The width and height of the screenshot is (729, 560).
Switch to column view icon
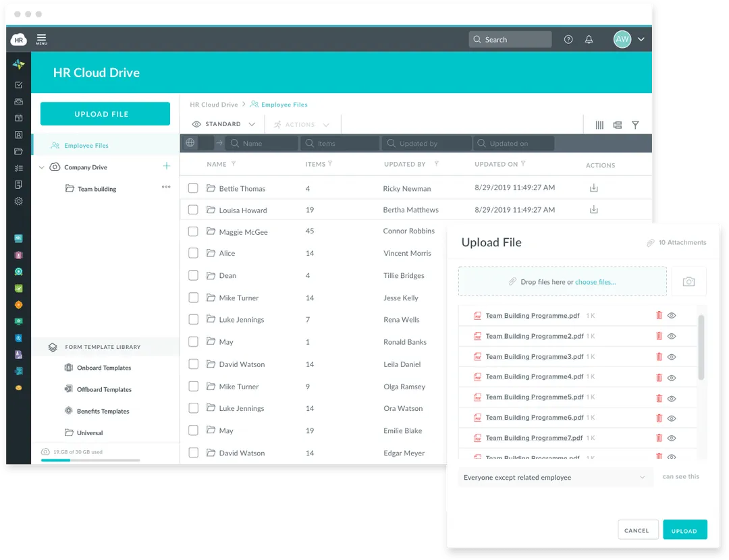600,125
